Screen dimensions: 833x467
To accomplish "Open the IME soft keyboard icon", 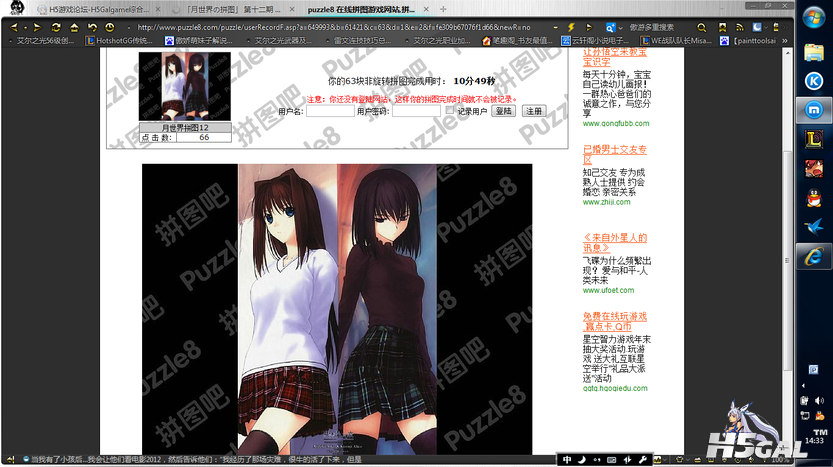I will pyautogui.click(x=612, y=460).
